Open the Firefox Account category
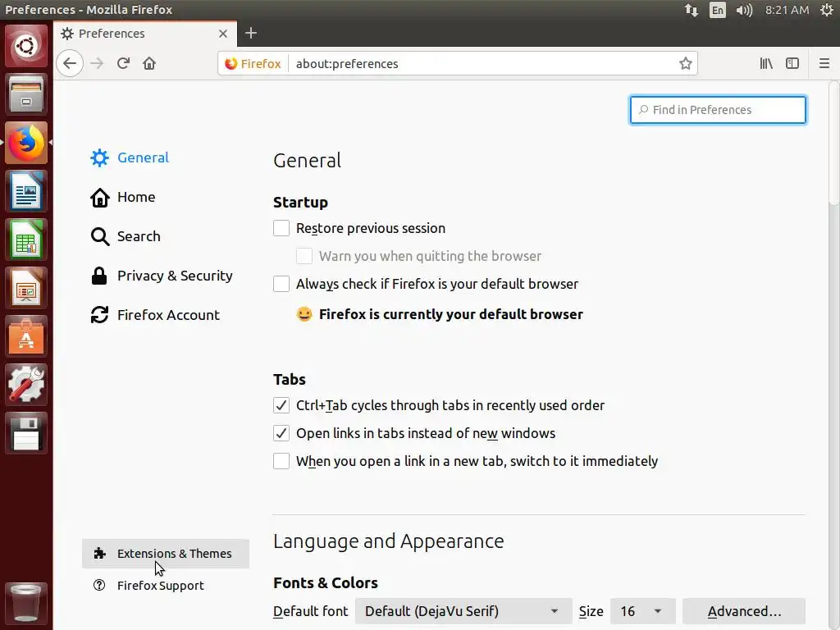This screenshot has width=840, height=630. [155, 315]
